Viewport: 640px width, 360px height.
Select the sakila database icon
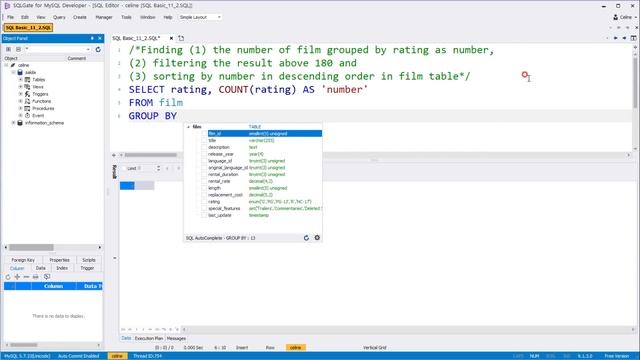[20, 72]
